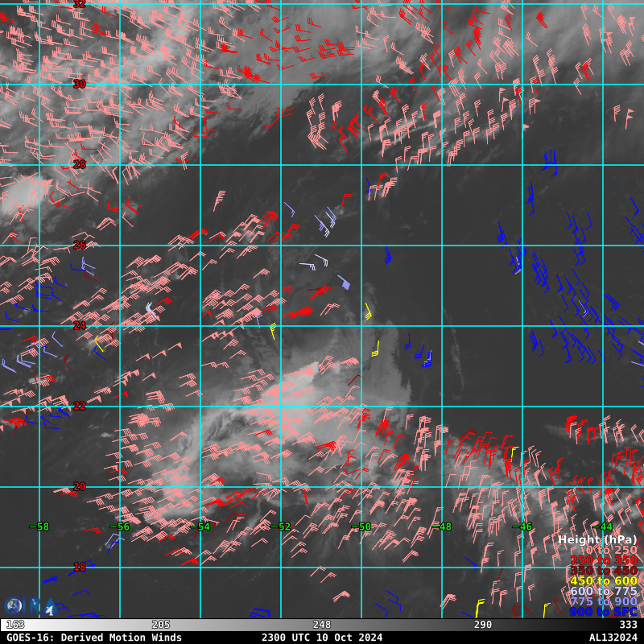Click the storm identifier AL132024

pyautogui.click(x=613, y=638)
